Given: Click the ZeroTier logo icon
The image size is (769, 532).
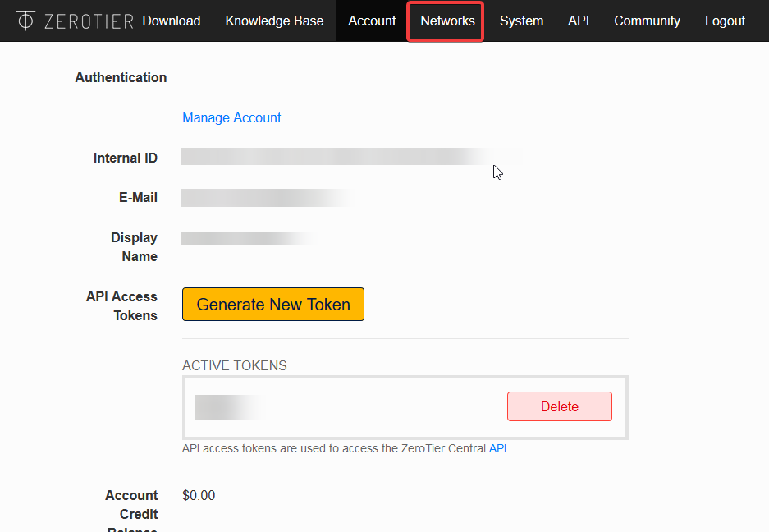Looking at the screenshot, I should [x=25, y=21].
